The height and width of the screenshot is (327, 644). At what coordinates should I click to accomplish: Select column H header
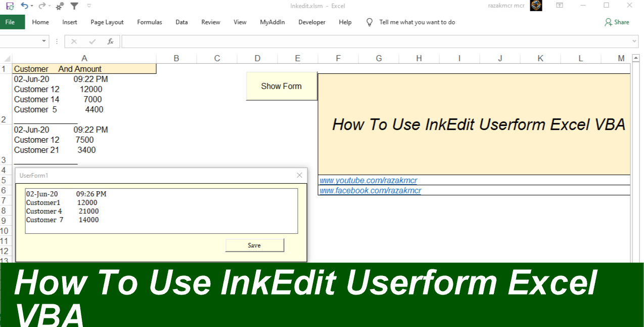(419, 58)
